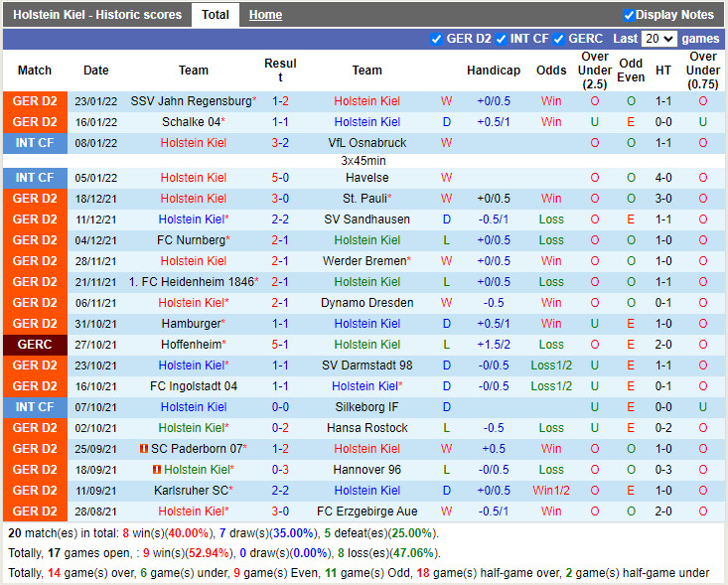The height and width of the screenshot is (585, 728).
Task: Click the Handicap column header
Action: (x=494, y=71)
